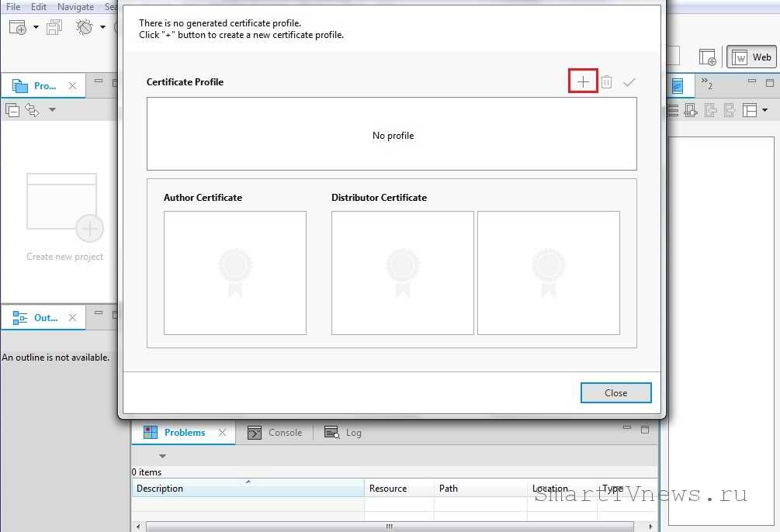This screenshot has width=780, height=532.
Task: Open the dropdown arrow beside new project icon
Action: tap(36, 28)
